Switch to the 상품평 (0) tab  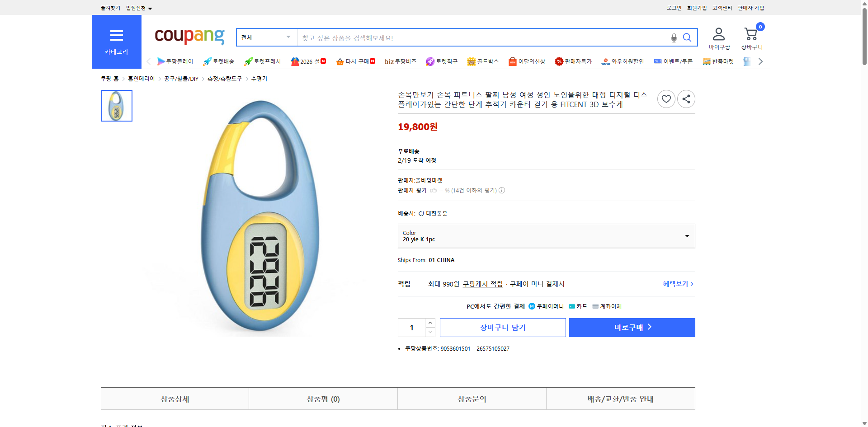323,399
